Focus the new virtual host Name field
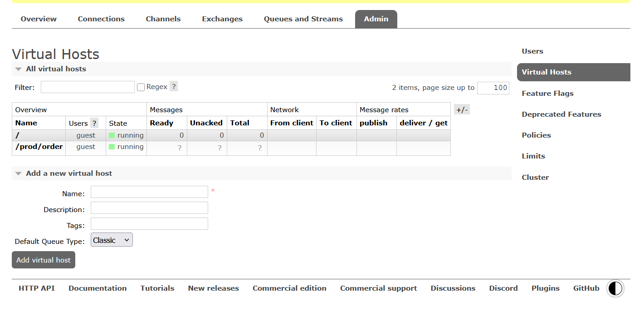The width and height of the screenshot is (644, 322). 149,192
